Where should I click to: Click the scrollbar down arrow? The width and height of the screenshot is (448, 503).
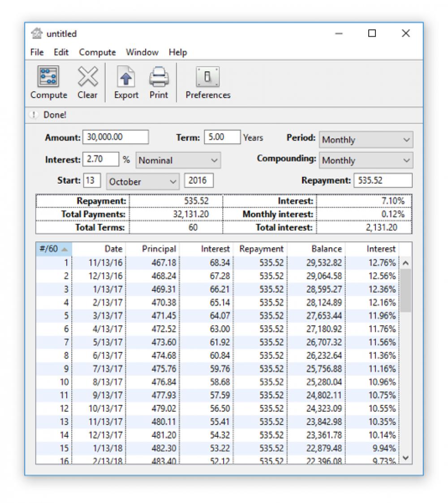(405, 457)
